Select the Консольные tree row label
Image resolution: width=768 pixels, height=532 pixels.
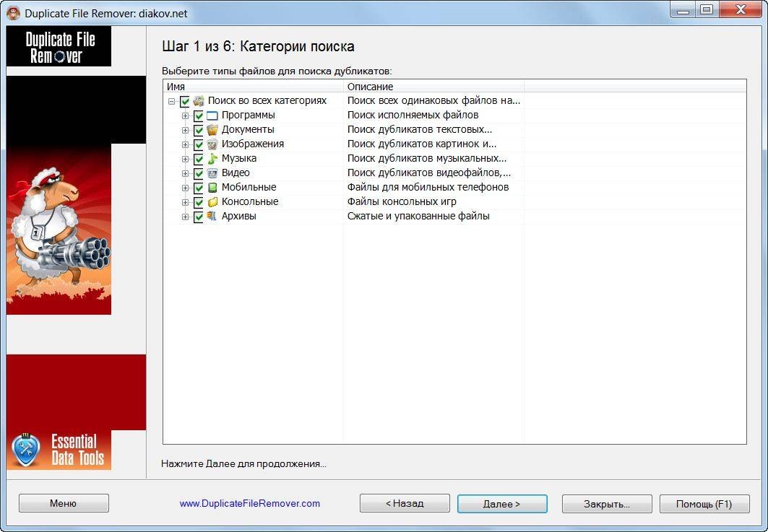pos(250,201)
